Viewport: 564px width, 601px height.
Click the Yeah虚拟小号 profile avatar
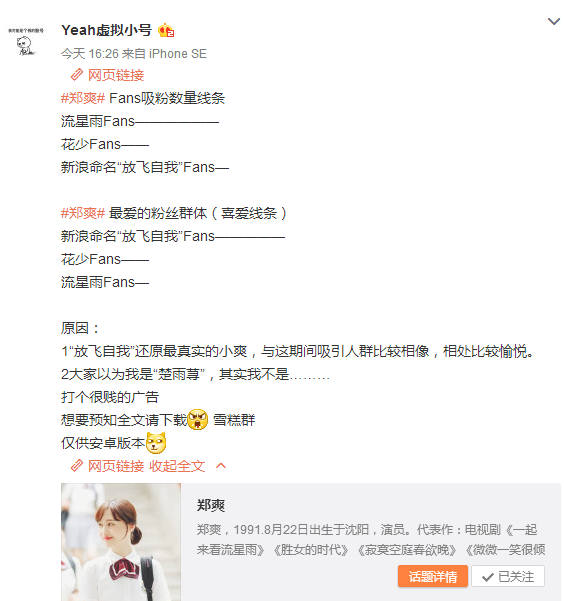(x=26, y=41)
